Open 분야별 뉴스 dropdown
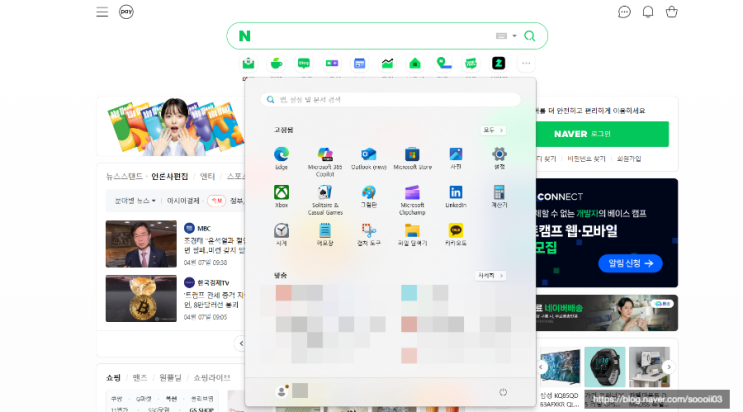 tap(135, 201)
